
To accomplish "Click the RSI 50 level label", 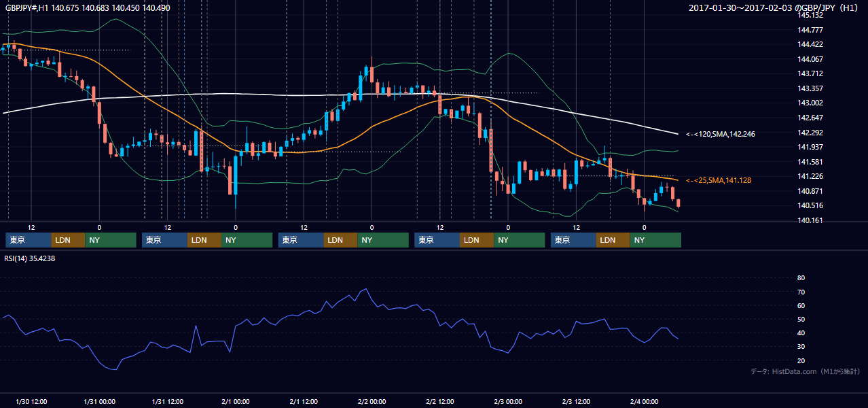I will pyautogui.click(x=801, y=319).
